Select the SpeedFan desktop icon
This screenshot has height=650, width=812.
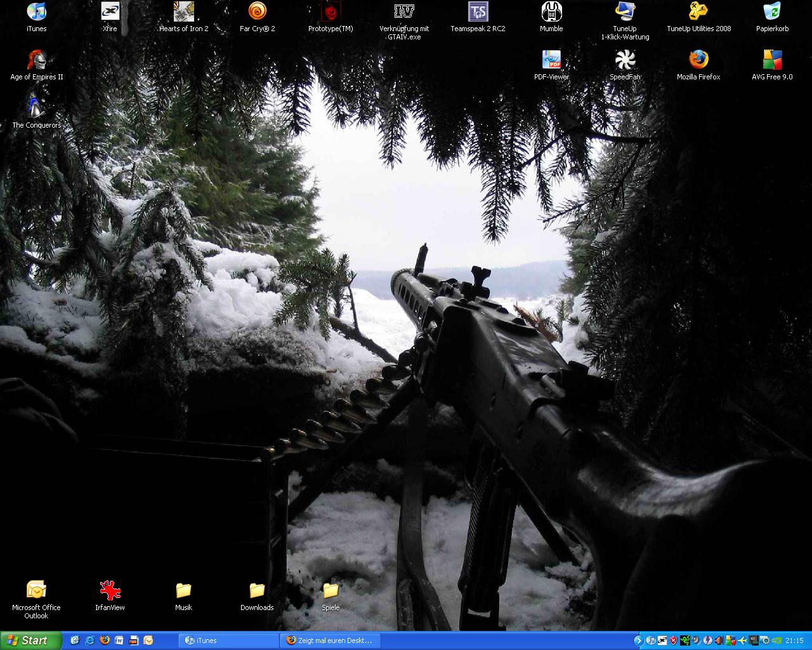click(625, 65)
